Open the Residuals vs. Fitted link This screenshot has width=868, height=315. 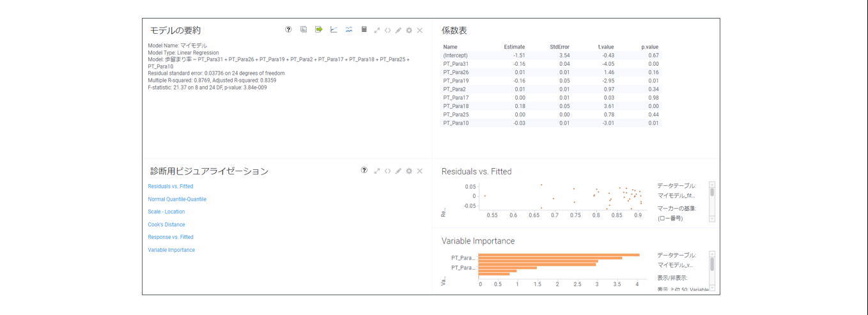170,187
